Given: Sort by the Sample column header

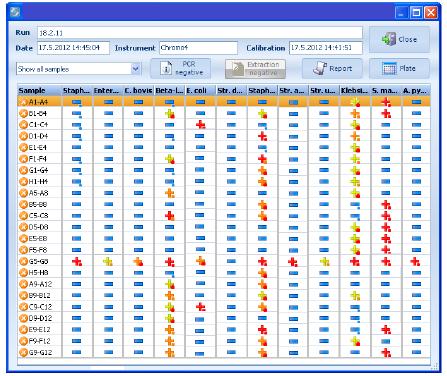Looking at the screenshot, I should point(39,90).
